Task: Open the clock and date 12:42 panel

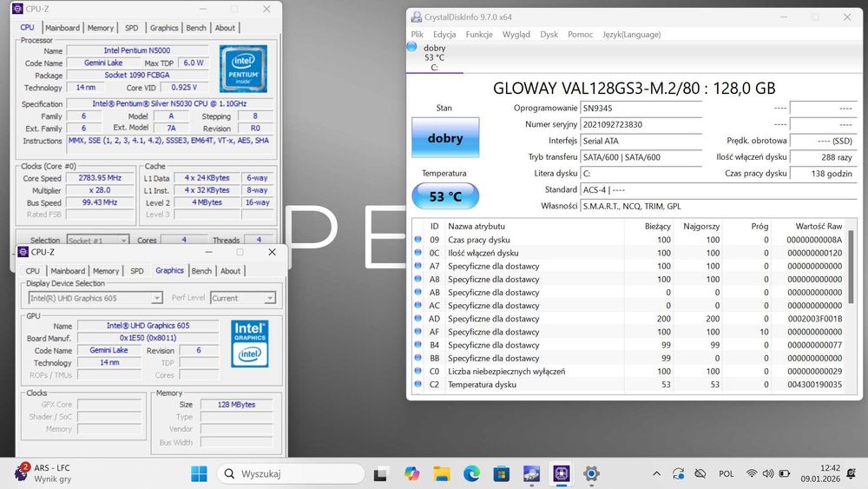Action: [820, 473]
